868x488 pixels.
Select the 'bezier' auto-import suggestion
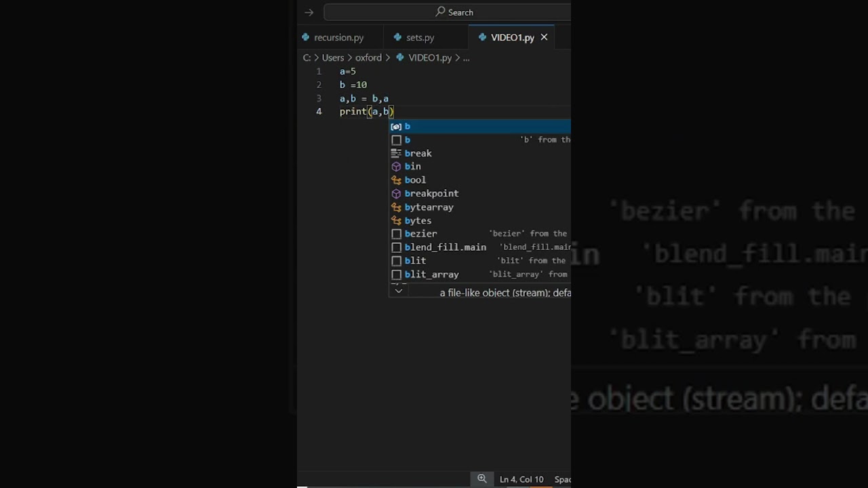click(420, 234)
